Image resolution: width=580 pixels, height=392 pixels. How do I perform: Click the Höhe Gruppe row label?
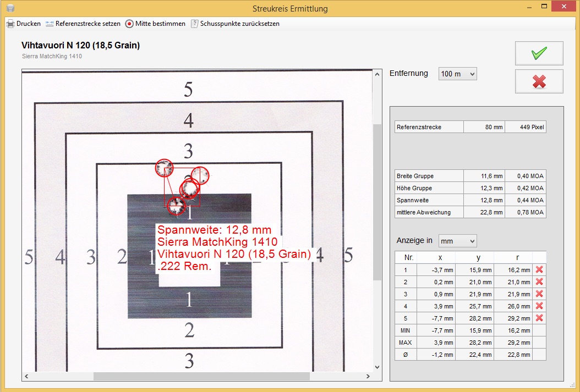click(x=414, y=189)
